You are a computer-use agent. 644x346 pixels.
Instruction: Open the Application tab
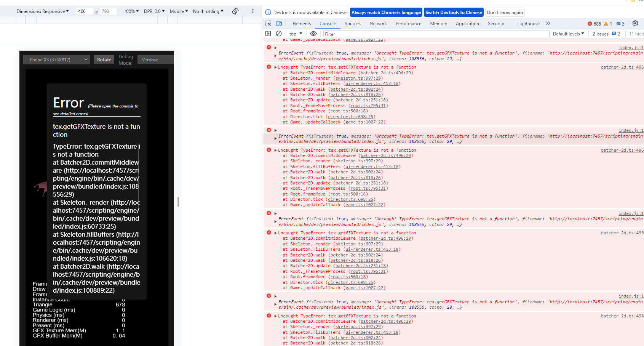[468, 24]
